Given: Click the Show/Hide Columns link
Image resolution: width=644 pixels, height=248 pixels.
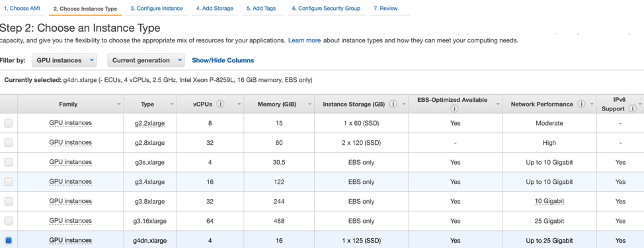Looking at the screenshot, I should coord(223,60).
